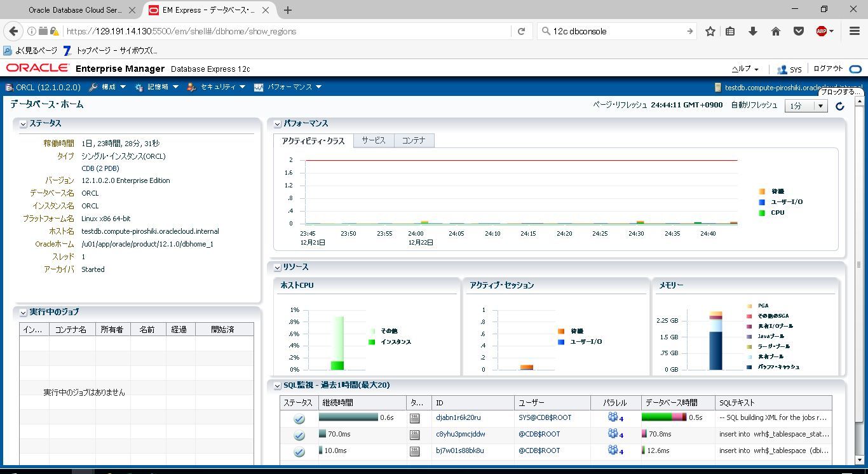Open the よく見るページ bookmark
The height and width of the screenshot is (474, 868).
pyautogui.click(x=31, y=51)
